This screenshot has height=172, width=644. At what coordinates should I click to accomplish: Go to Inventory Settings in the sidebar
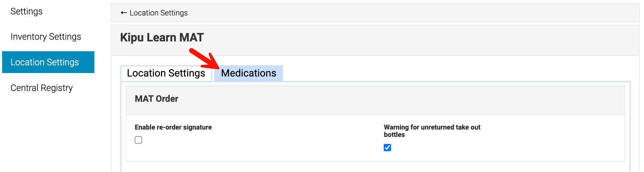coord(46,37)
